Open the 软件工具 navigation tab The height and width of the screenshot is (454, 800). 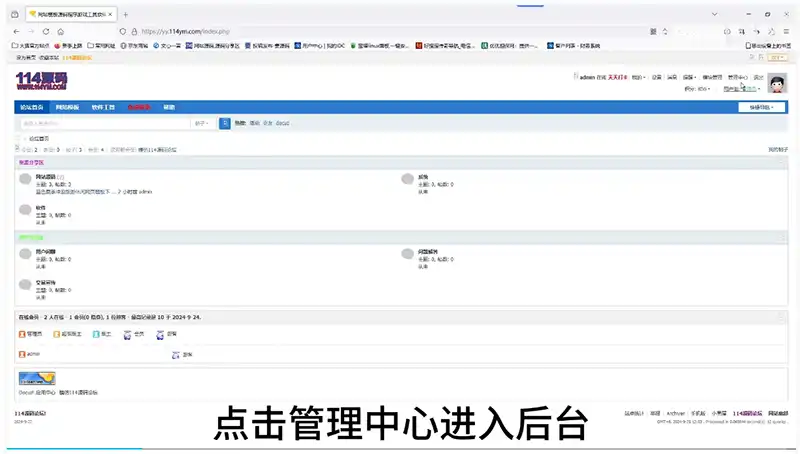[x=103, y=107]
